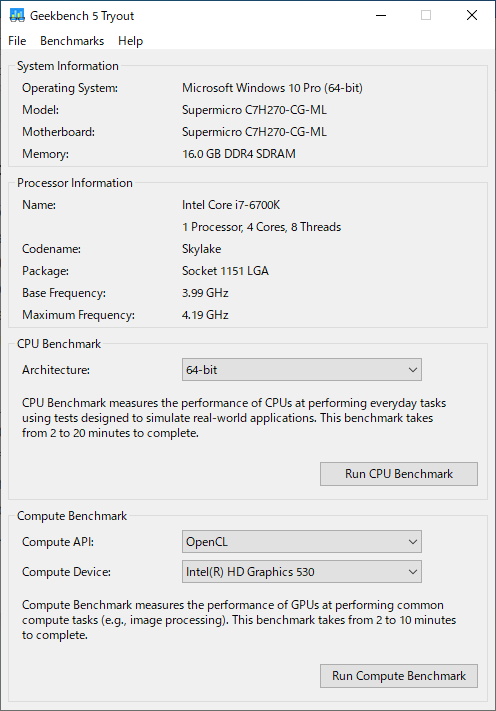
Task: Expand the Compute API OpenCL dropdown
Action: click(301, 541)
